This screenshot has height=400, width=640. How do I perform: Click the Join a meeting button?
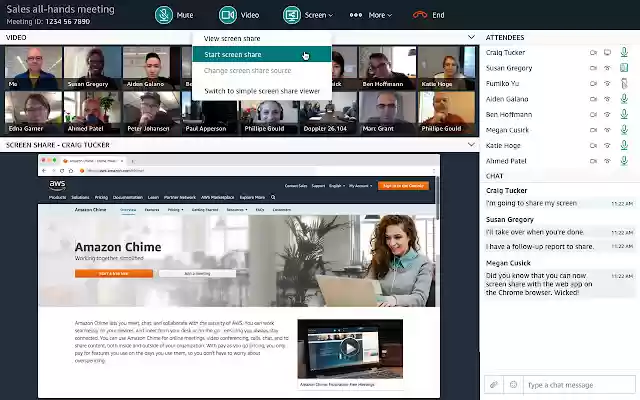197,273
